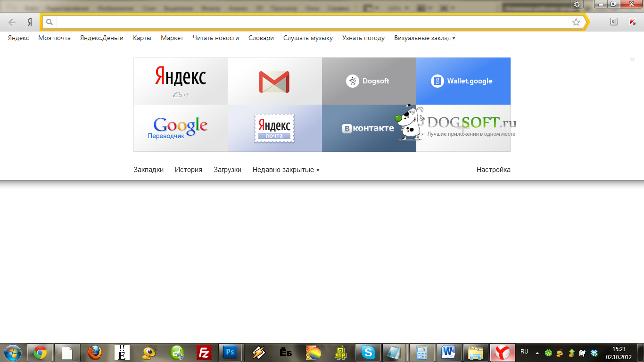Open Слушать музыку bookmark
The height and width of the screenshot is (362, 644).
[x=308, y=38]
